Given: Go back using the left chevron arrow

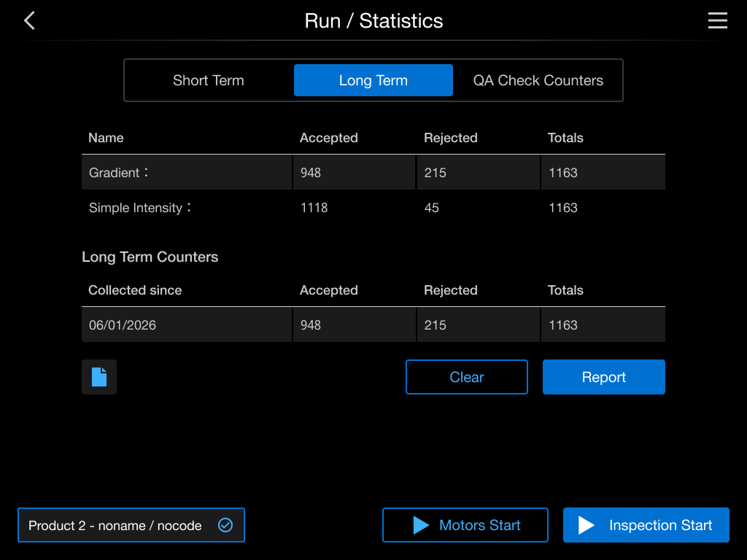Looking at the screenshot, I should point(29,20).
